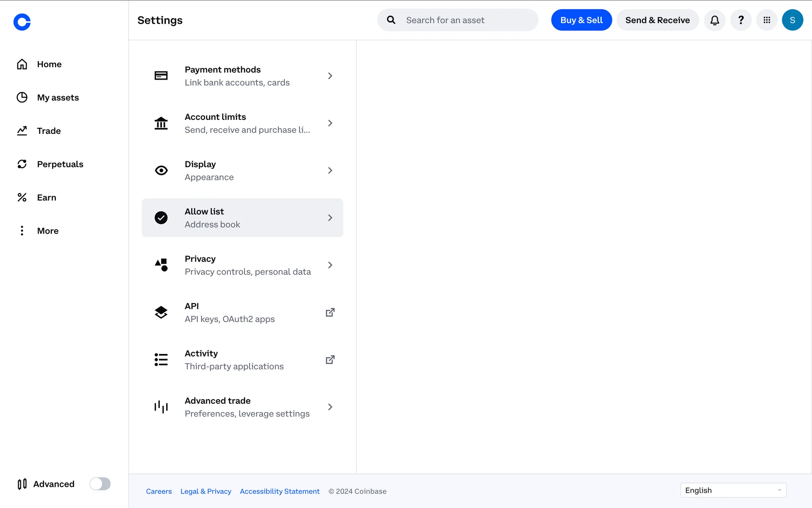This screenshot has width=812, height=508.
Task: Click the Buy & Sell button
Action: (581, 20)
